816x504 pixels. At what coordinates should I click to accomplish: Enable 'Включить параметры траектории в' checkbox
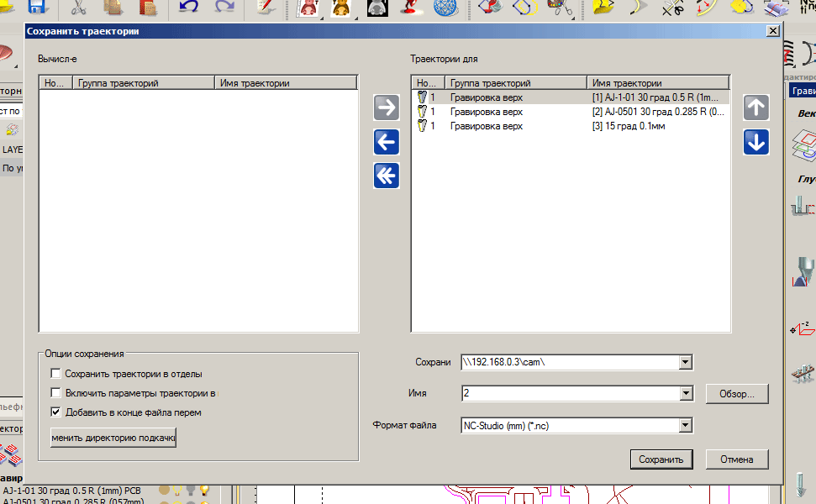55,392
